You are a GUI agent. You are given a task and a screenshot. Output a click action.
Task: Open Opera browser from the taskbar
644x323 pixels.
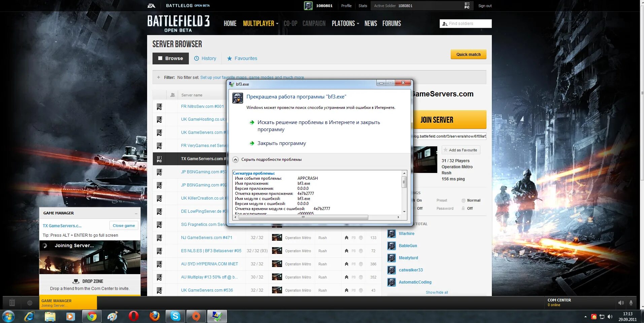[x=134, y=317]
